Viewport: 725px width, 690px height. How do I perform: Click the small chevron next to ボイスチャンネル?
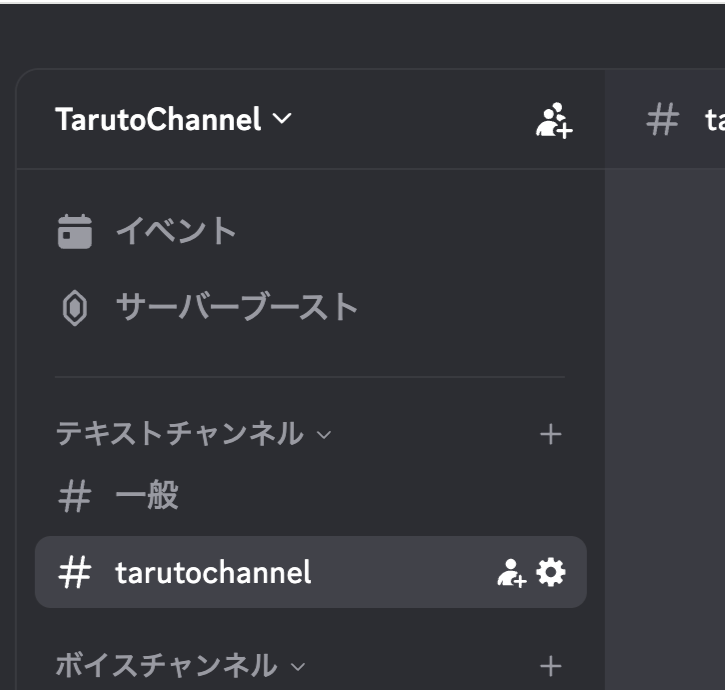[x=297, y=666]
